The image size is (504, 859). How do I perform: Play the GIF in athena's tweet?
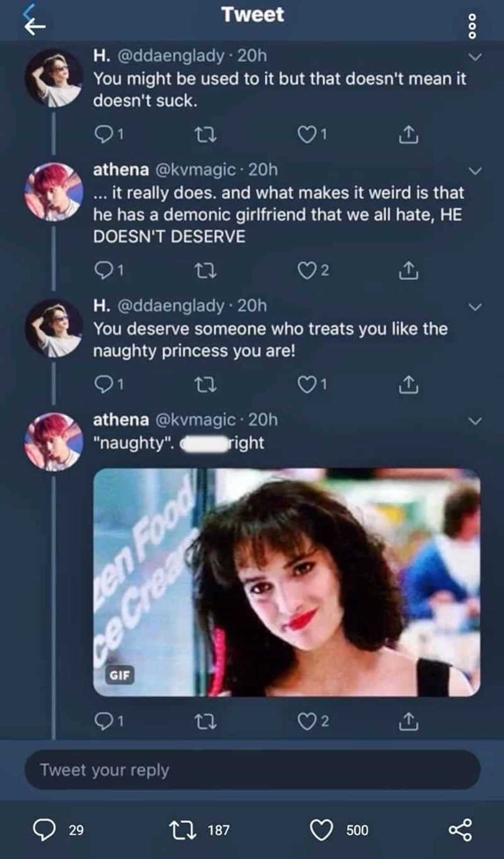tap(287, 582)
